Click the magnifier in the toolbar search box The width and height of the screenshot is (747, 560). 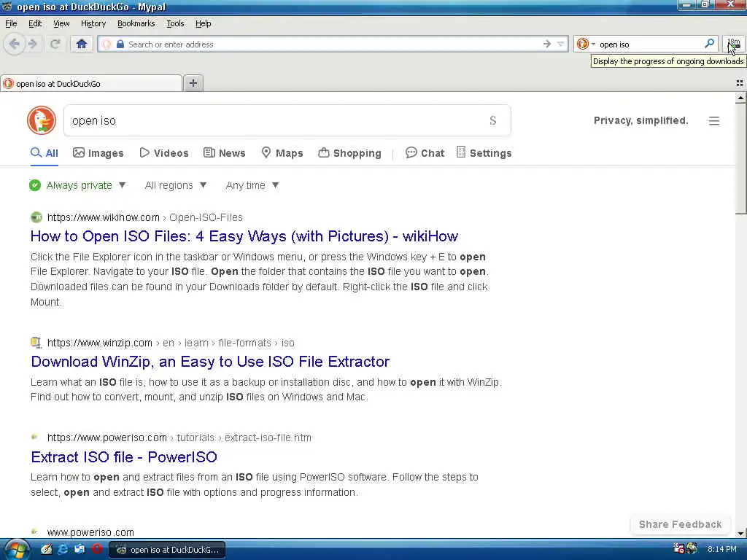coord(709,44)
